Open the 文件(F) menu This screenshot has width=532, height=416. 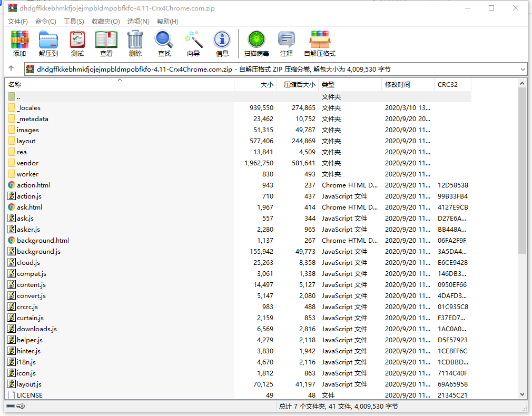click(x=17, y=22)
